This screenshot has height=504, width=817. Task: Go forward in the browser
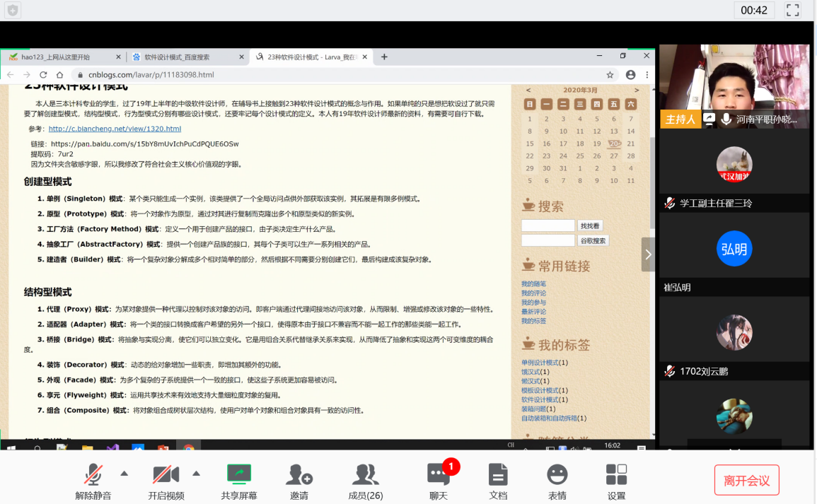(x=27, y=75)
